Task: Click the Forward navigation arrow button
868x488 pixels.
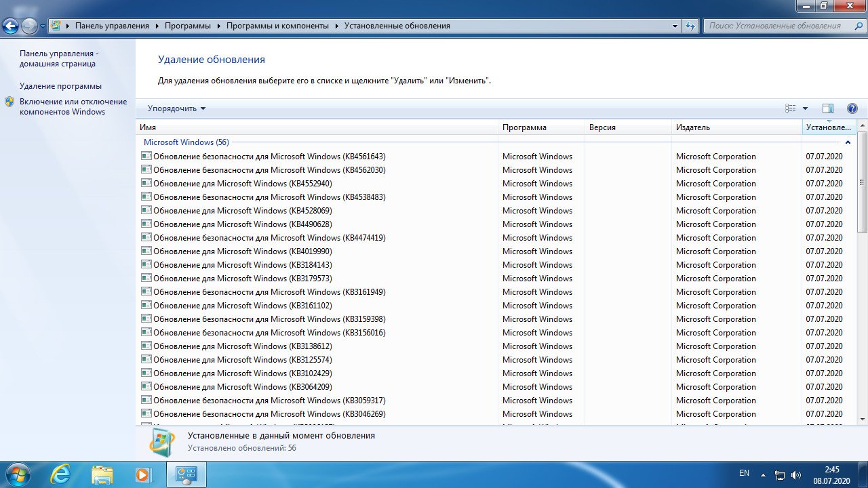Action: (29, 26)
